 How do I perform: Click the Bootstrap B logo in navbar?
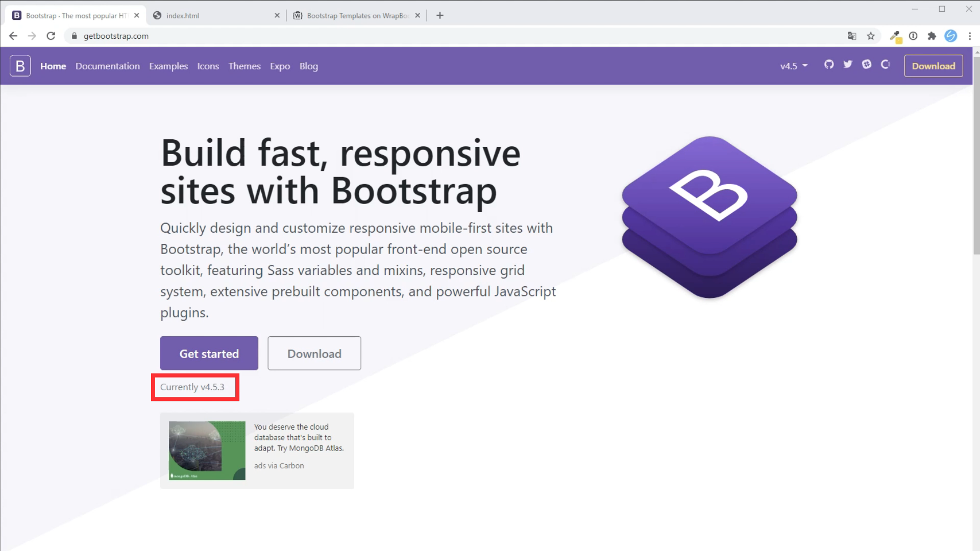[20, 66]
